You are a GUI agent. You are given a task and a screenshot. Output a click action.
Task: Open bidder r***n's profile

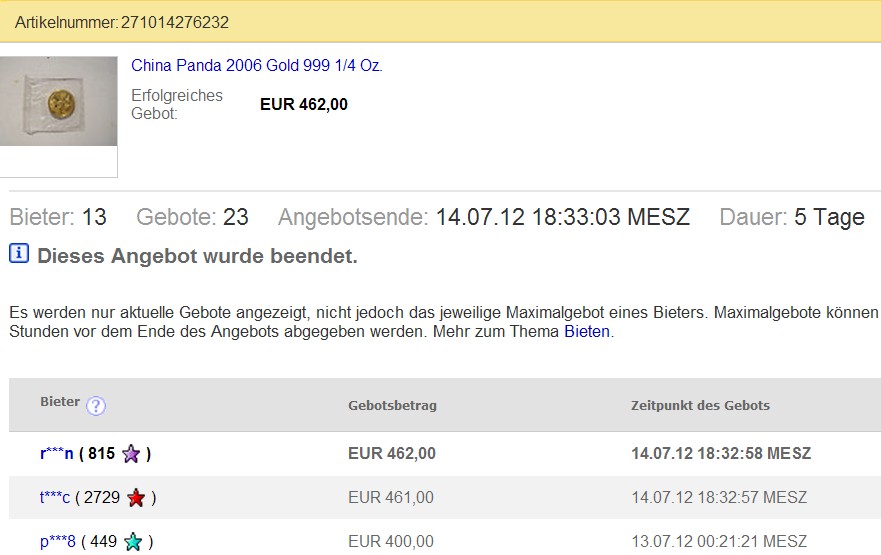tap(57, 454)
